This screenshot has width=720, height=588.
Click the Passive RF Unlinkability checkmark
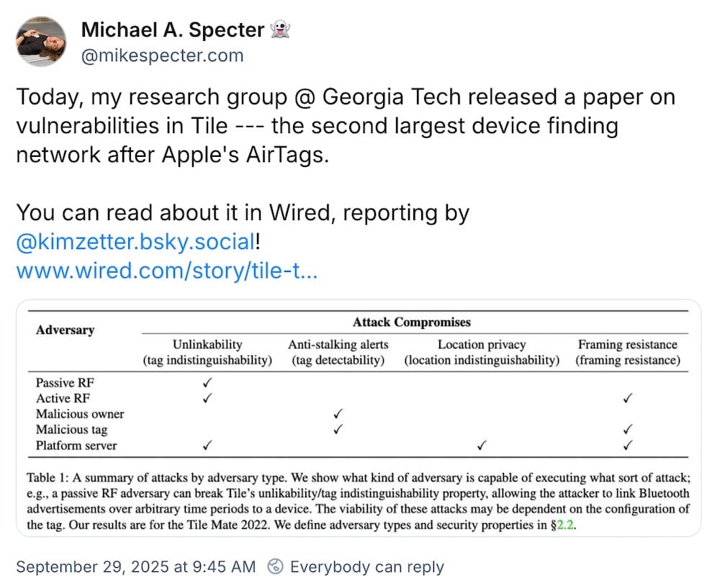[x=207, y=383]
